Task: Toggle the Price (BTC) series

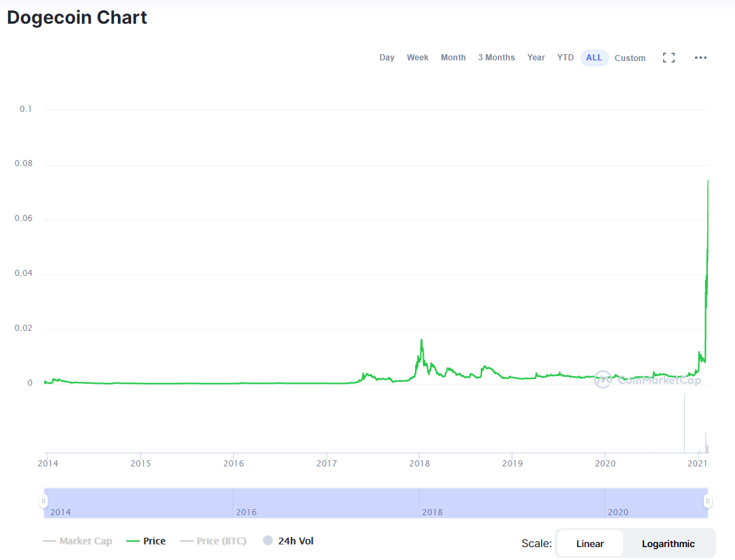Action: click(214, 541)
